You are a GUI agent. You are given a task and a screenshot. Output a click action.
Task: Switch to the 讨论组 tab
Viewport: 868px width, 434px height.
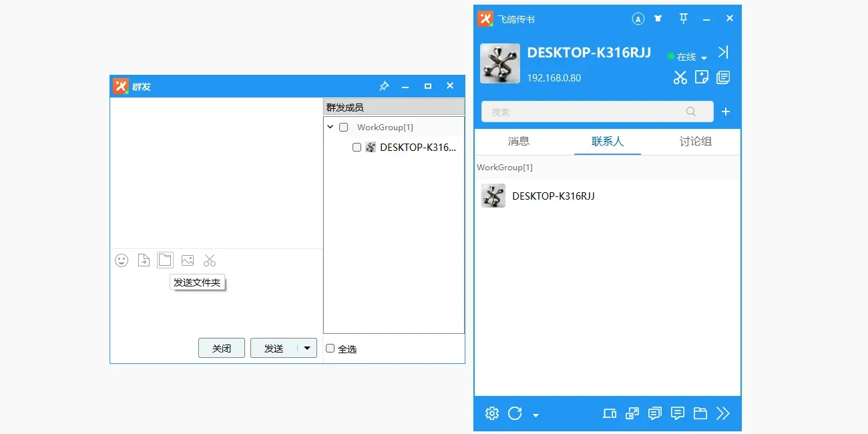(x=696, y=142)
